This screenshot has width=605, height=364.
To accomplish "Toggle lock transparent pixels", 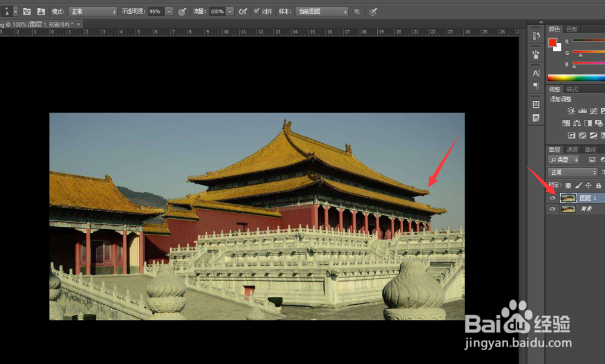I will click(x=568, y=186).
